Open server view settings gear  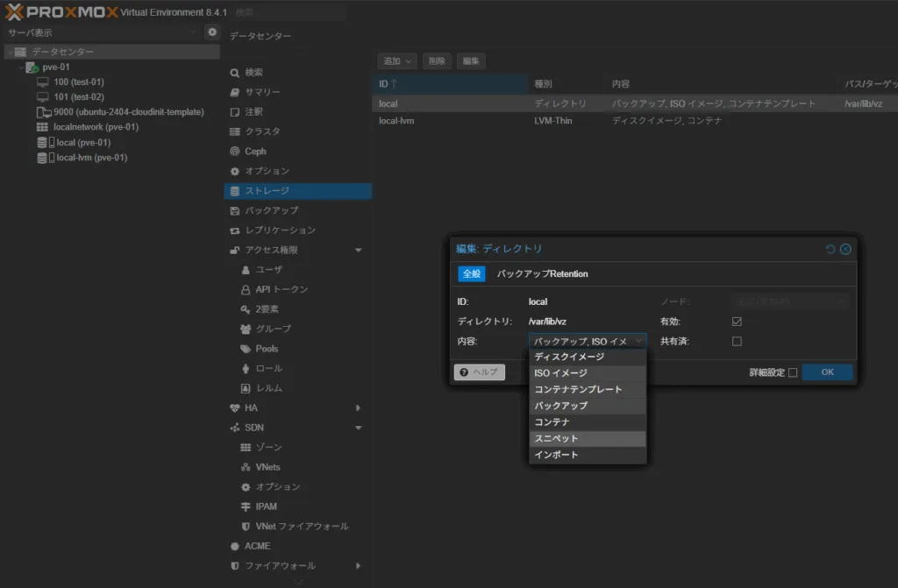click(x=212, y=32)
